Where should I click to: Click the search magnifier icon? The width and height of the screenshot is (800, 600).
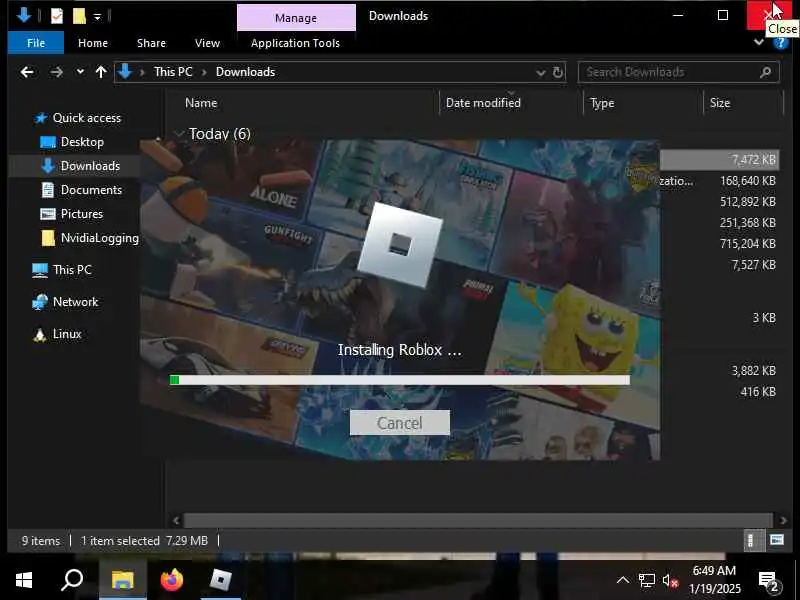point(765,72)
